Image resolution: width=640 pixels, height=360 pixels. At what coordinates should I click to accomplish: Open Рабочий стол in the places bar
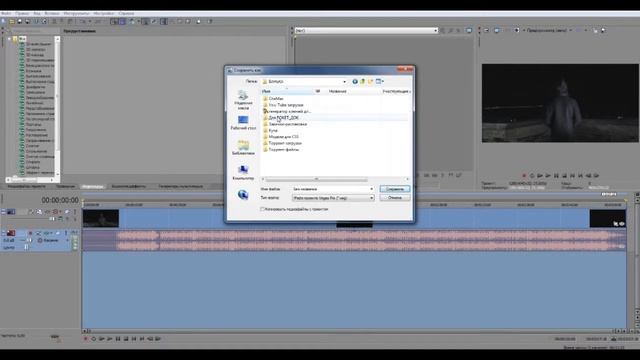pyautogui.click(x=243, y=123)
